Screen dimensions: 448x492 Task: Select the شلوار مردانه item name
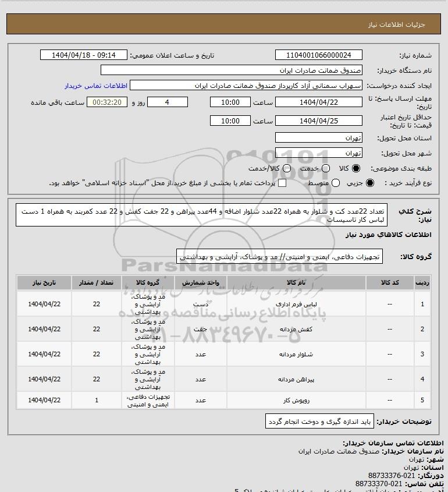[x=296, y=354]
